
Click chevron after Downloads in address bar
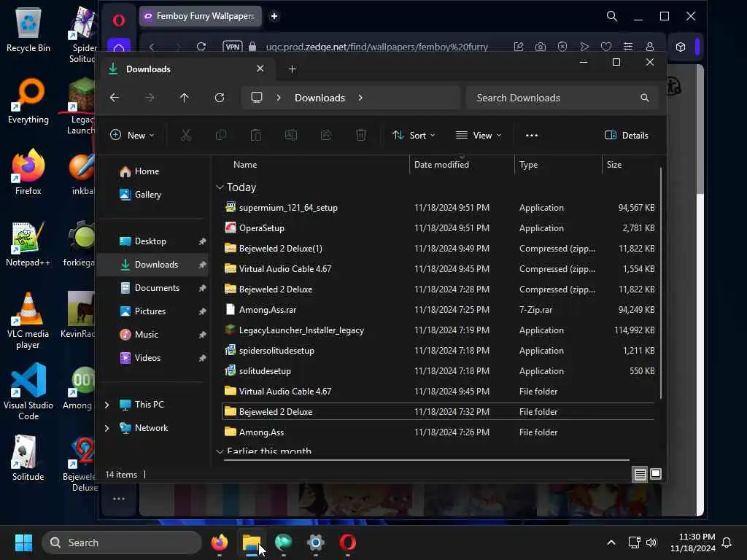(360, 98)
